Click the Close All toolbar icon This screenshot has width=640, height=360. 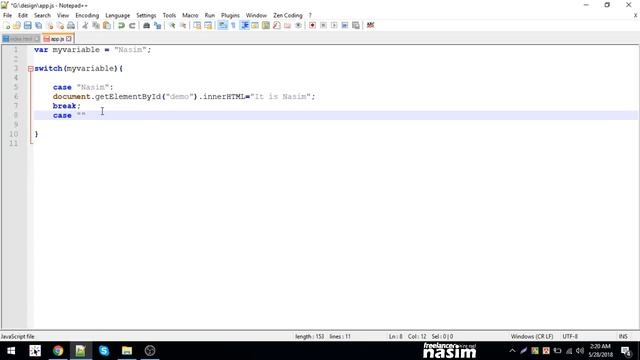pos(60,25)
